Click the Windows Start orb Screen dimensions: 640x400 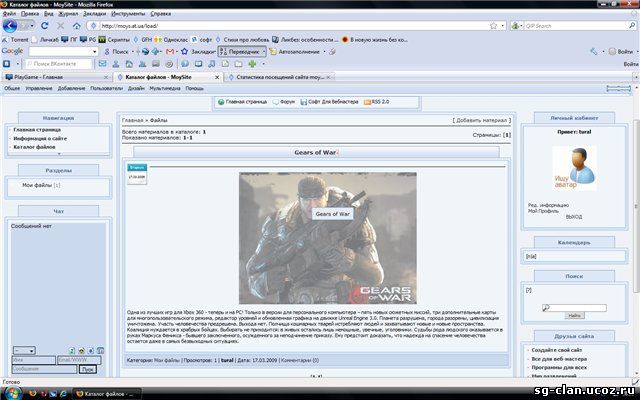[12, 393]
